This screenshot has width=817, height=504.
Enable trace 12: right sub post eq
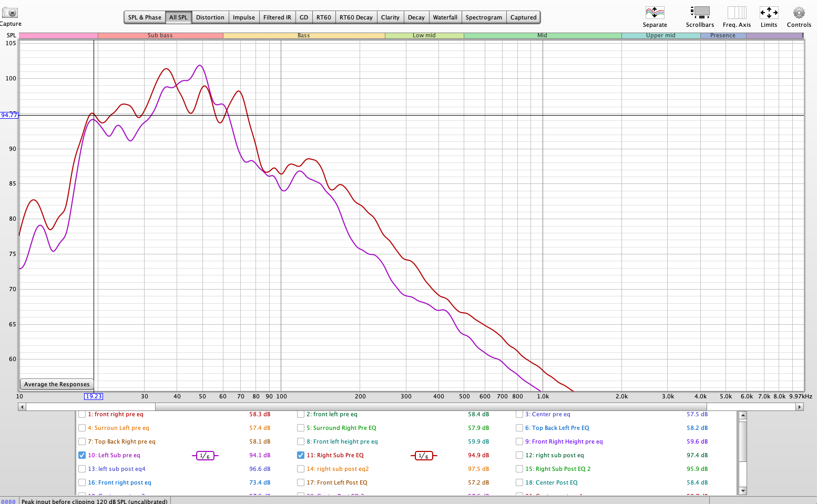(x=519, y=455)
